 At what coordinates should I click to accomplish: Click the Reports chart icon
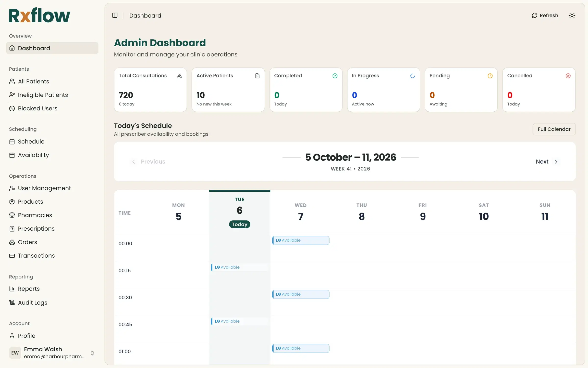[x=12, y=289]
